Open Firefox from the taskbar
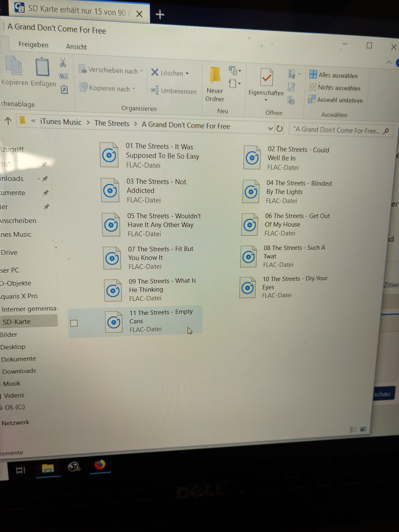Screen dimensions: 399x532 [x=100, y=464]
